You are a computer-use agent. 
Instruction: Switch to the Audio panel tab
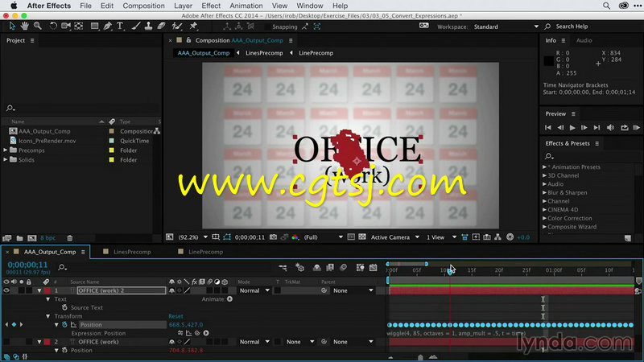pyautogui.click(x=584, y=40)
